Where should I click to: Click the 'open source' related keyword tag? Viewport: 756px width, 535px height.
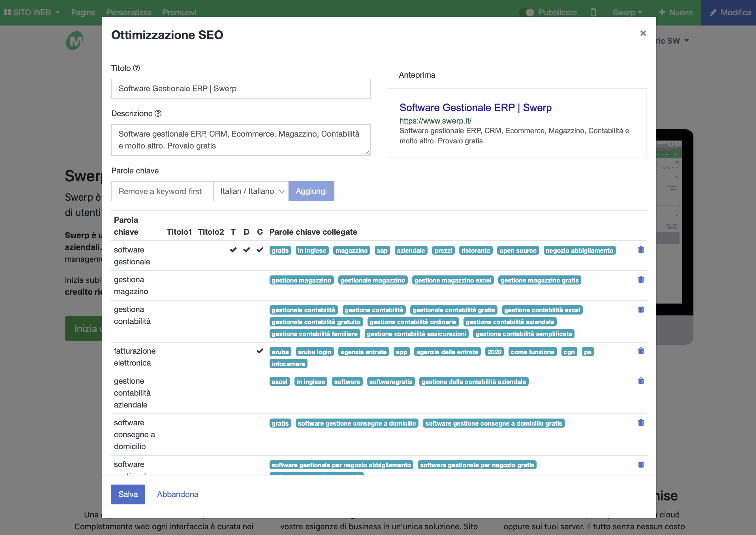pyautogui.click(x=518, y=250)
